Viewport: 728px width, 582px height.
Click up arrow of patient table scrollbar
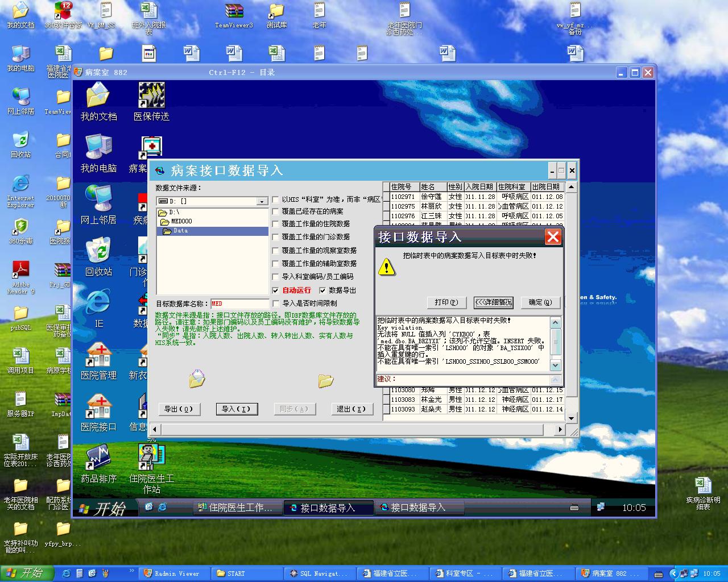click(572, 187)
